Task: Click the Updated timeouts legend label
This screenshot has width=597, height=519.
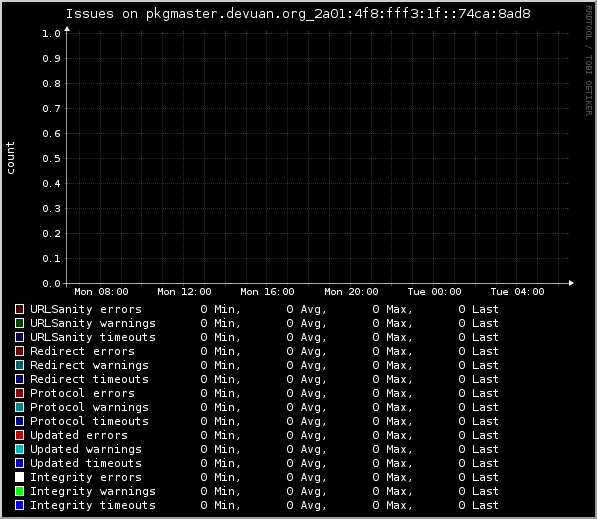Action: pyautogui.click(x=86, y=463)
